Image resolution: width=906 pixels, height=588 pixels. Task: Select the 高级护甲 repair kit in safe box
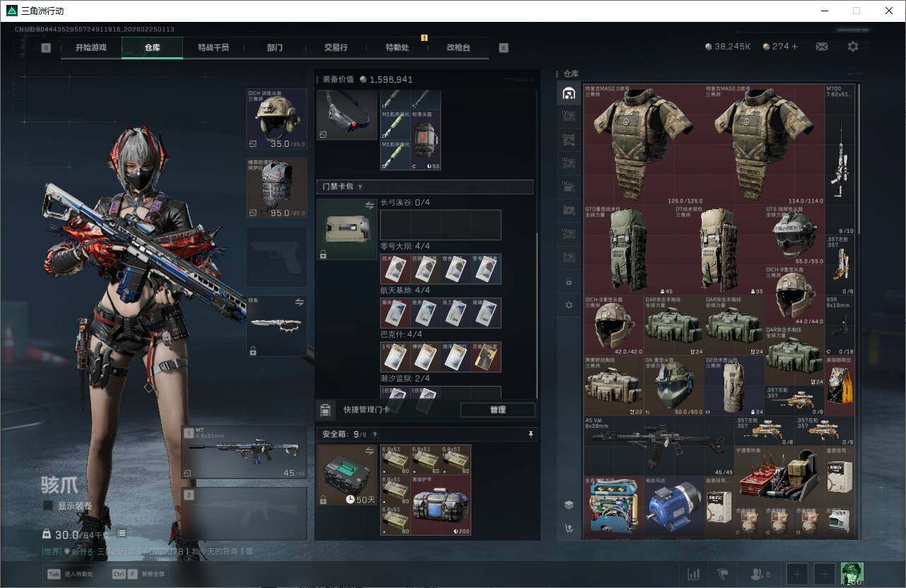[x=440, y=505]
